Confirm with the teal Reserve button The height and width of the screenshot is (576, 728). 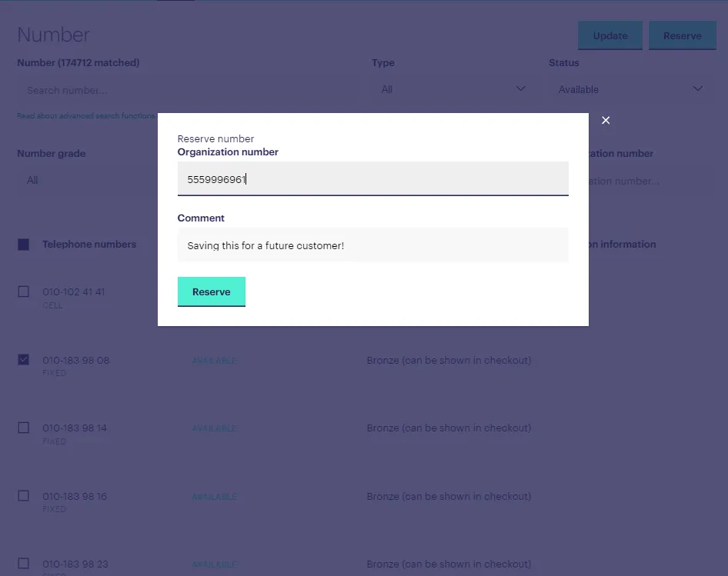(212, 291)
